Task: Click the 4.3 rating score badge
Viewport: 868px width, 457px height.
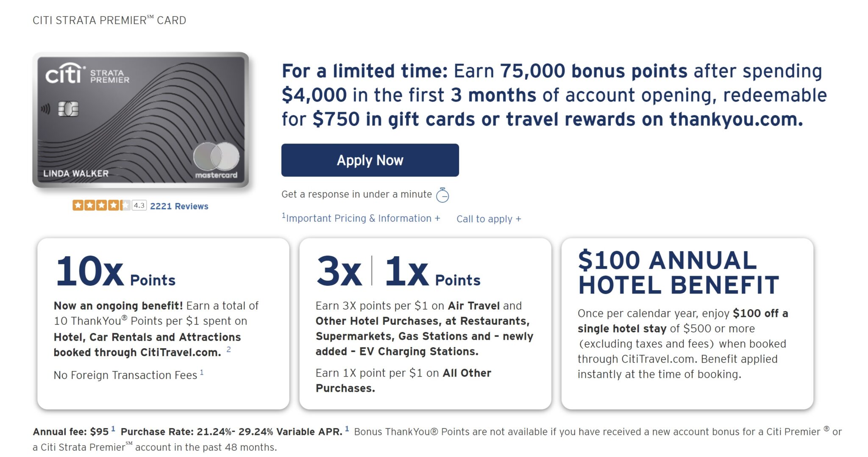Action: (139, 205)
